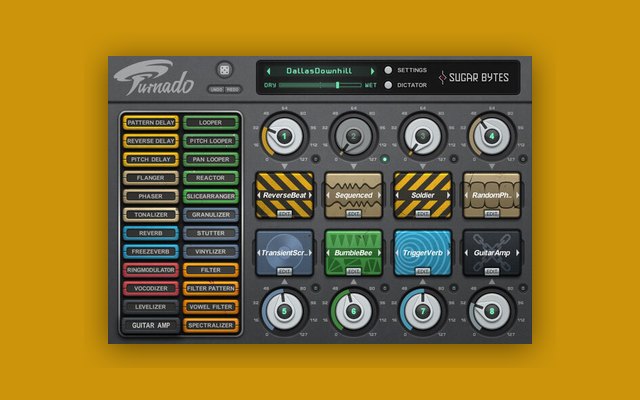640x400 pixels.
Task: Click left arrow on Soldier pad
Action: (397, 195)
